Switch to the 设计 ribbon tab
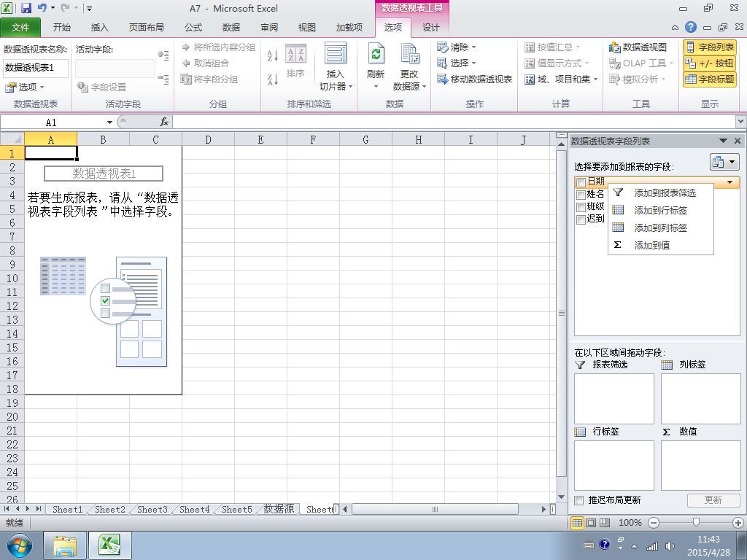The image size is (747, 560). (x=430, y=28)
